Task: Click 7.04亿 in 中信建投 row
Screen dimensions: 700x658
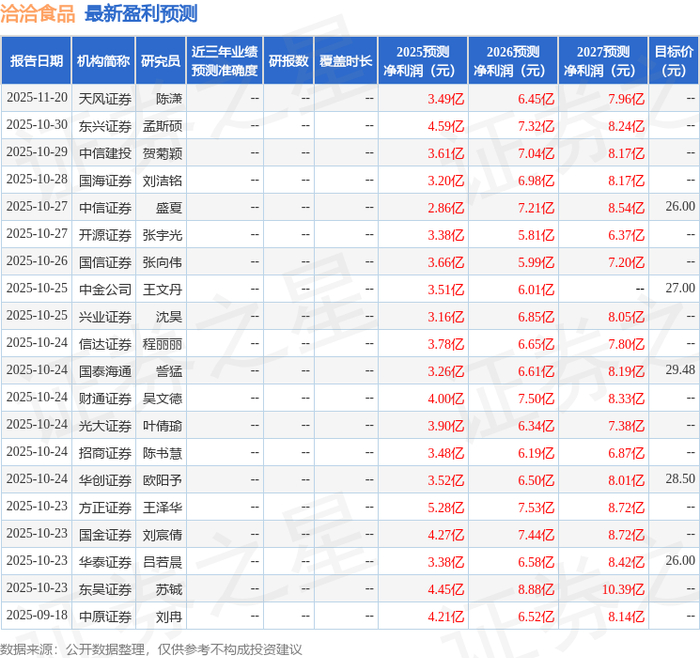Action: 536,153
